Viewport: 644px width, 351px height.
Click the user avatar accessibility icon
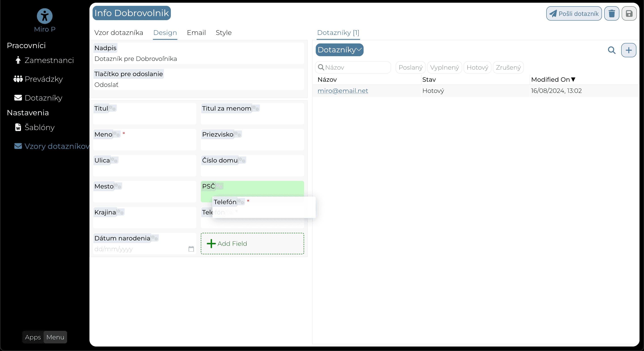click(x=44, y=16)
